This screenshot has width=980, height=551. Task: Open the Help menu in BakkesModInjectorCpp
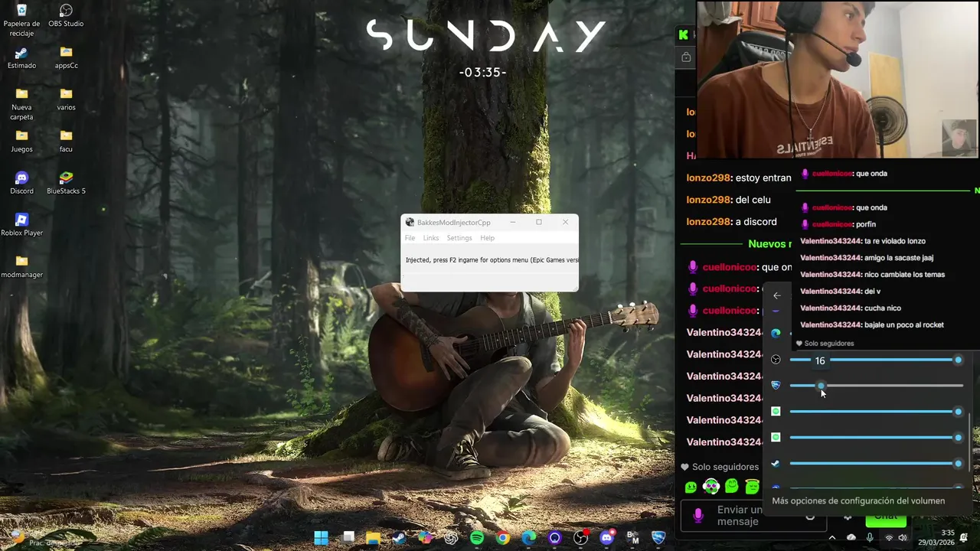coord(487,238)
